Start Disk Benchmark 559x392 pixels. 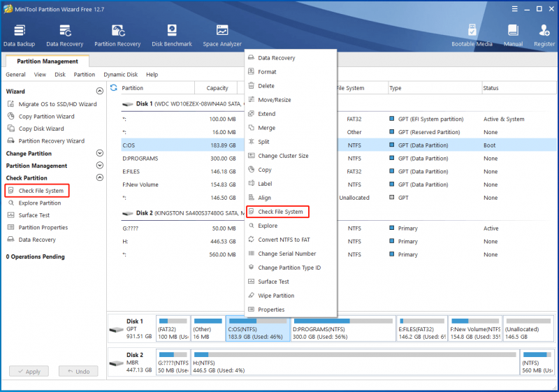[x=172, y=36]
